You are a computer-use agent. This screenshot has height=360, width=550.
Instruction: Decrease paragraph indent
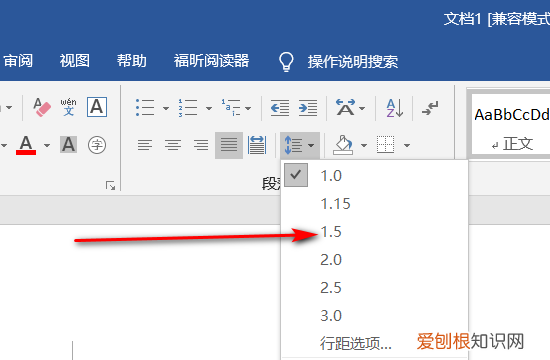tap(280, 107)
